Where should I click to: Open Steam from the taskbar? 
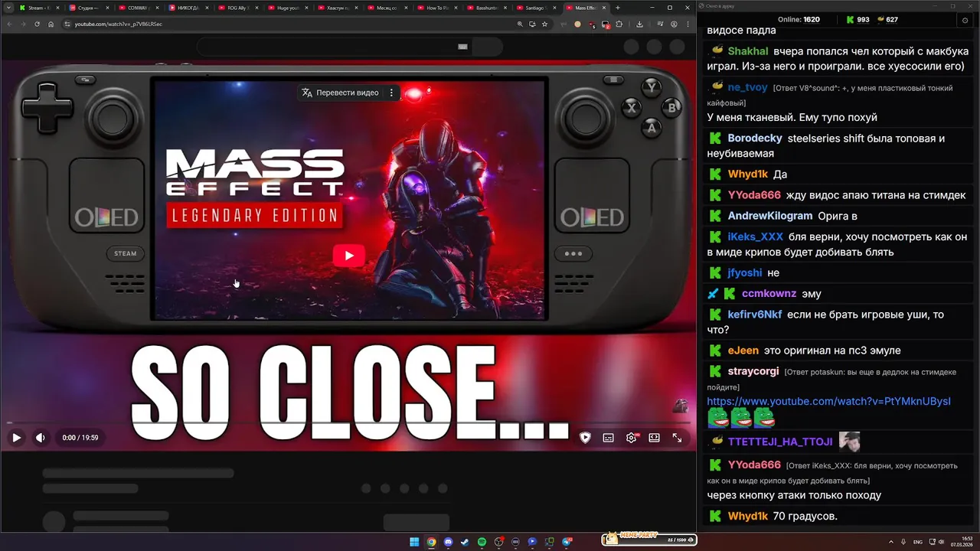[465, 542]
